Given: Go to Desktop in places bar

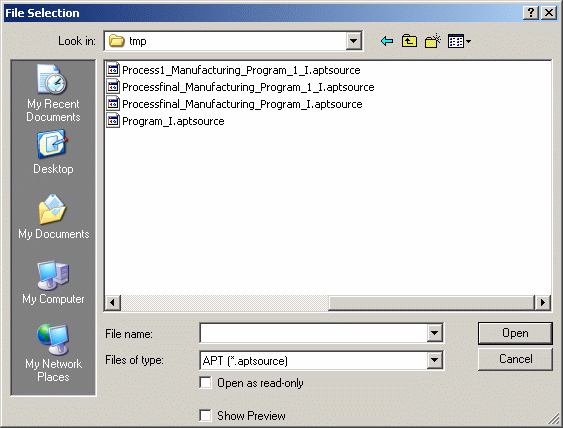Looking at the screenshot, I should [x=53, y=153].
